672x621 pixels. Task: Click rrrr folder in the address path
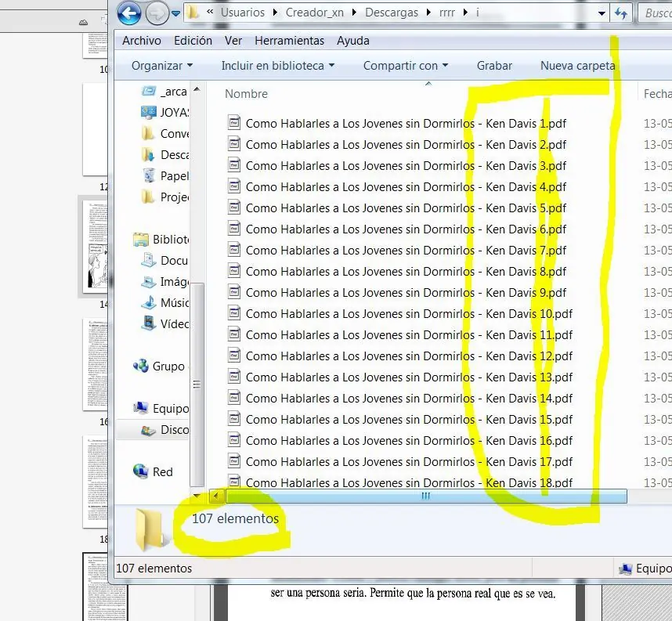tap(446, 13)
